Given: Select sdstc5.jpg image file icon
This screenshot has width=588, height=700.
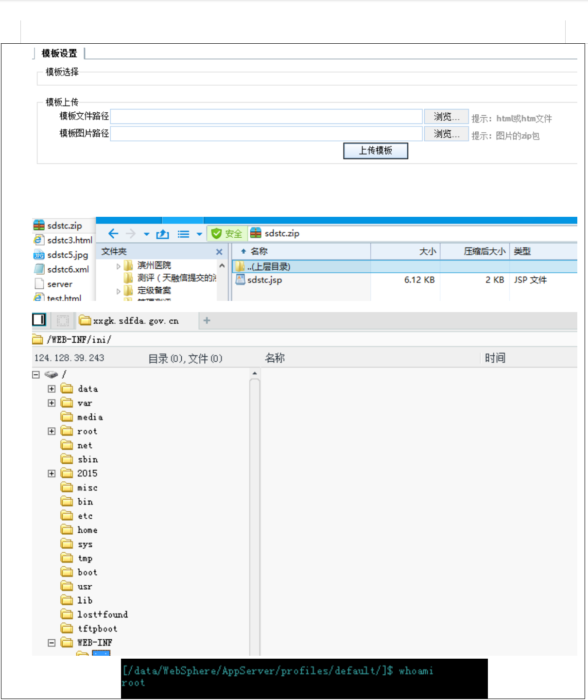Looking at the screenshot, I should click(39, 255).
